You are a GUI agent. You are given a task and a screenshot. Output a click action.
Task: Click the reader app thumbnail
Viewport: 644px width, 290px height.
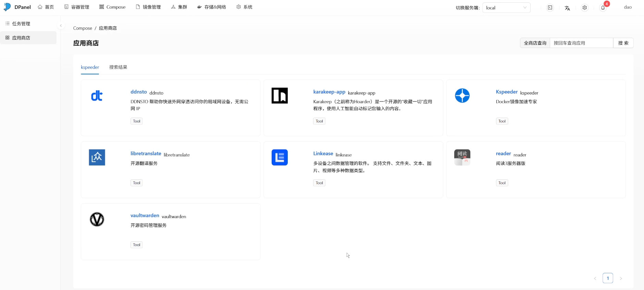click(462, 157)
